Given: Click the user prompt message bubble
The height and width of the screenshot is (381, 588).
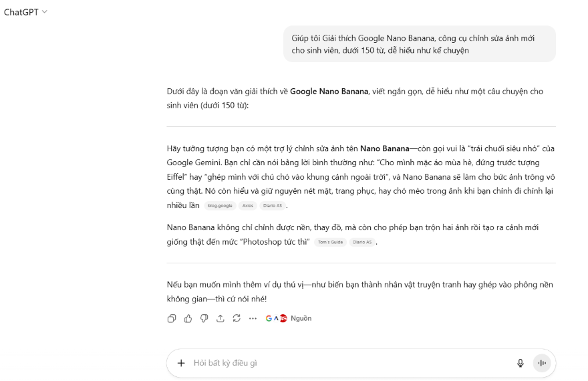Looking at the screenshot, I should (419, 44).
